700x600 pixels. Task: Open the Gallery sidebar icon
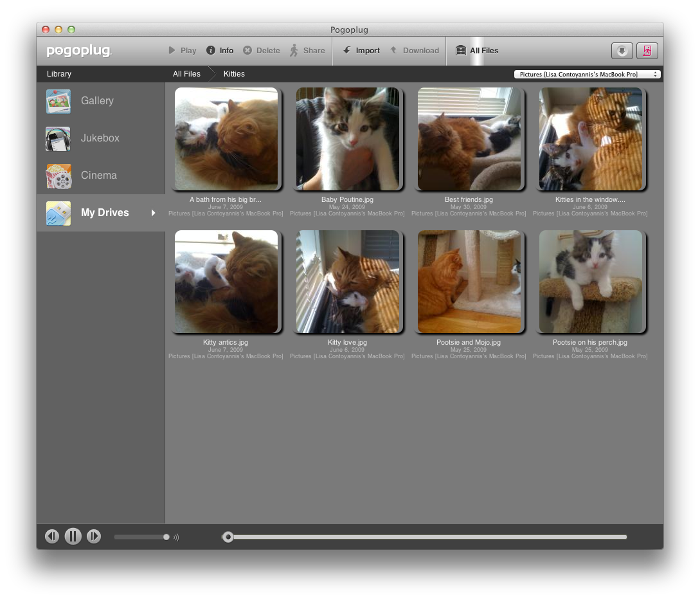[x=58, y=102]
